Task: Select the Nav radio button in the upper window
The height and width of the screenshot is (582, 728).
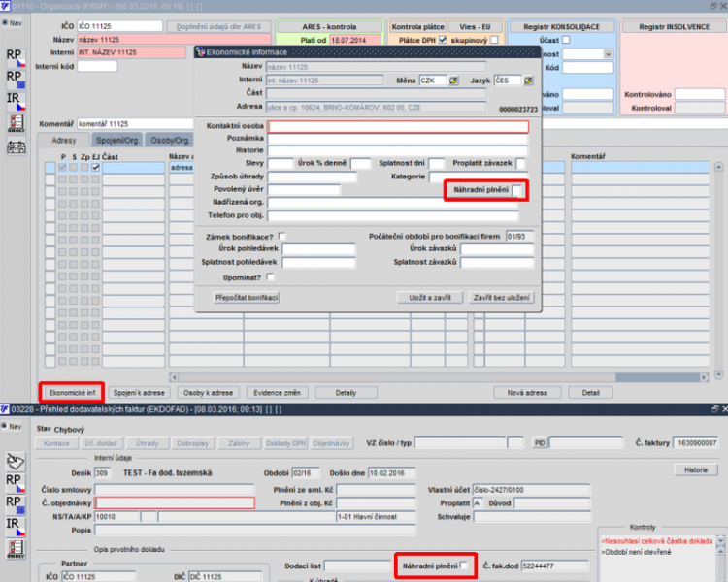Action: pyautogui.click(x=4, y=22)
